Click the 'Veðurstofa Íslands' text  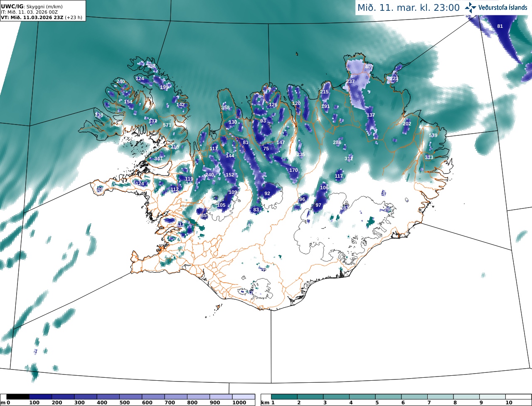click(x=502, y=7)
